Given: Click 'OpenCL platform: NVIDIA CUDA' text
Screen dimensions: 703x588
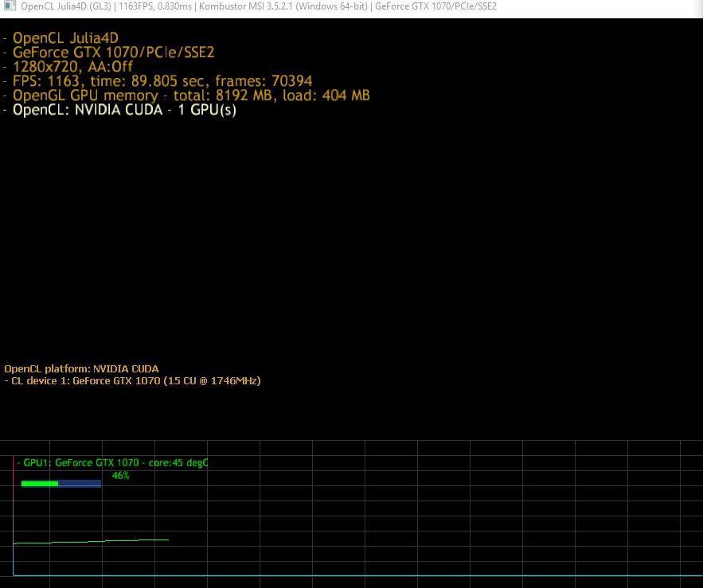Looking at the screenshot, I should pos(81,369).
